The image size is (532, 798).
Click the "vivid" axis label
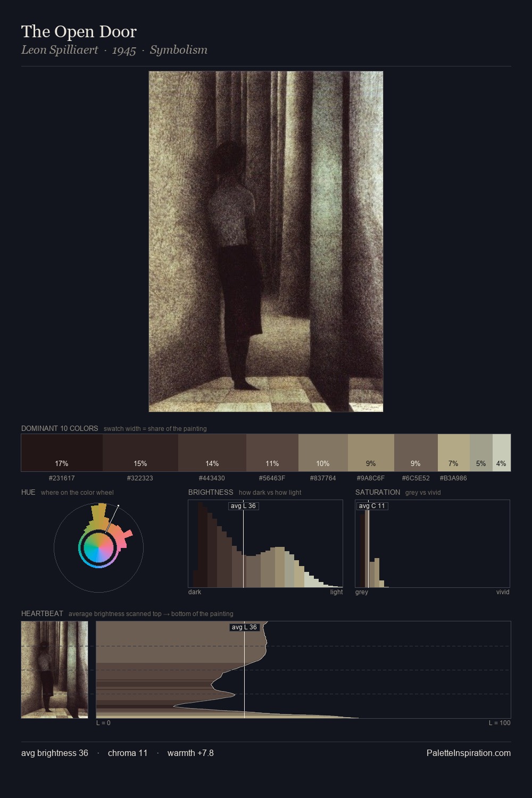503,592
